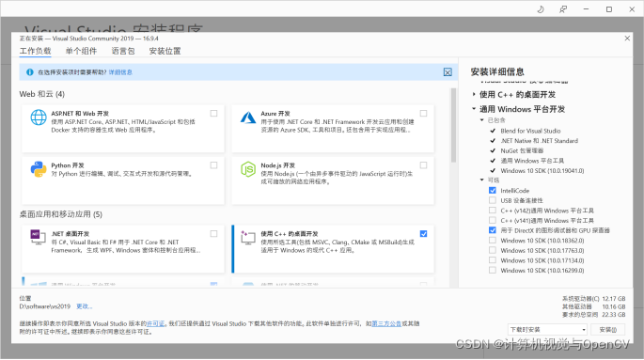
Task: Click the Azure logo icon
Action: 248,117
